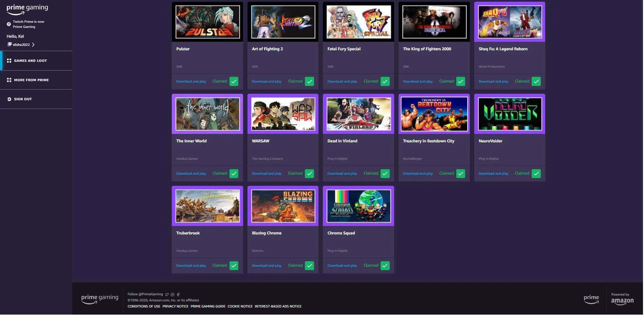Open Download and play for Shaq Fu
644x318 pixels.
pyautogui.click(x=494, y=82)
